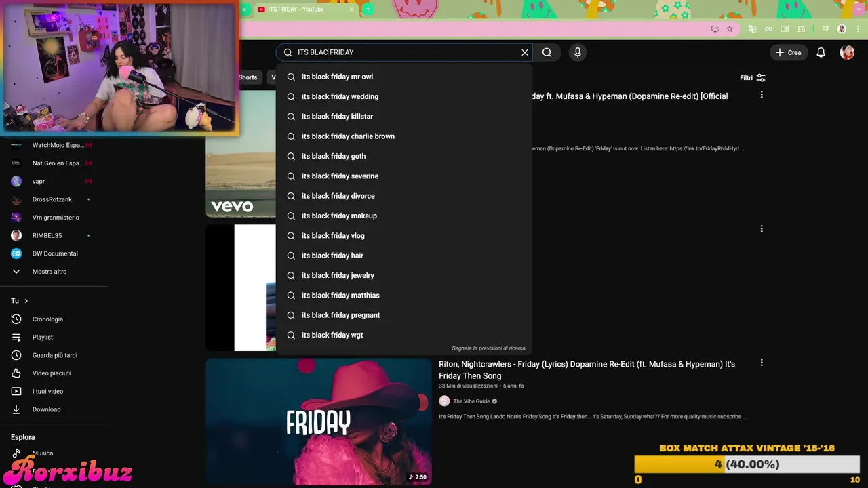
Task: Bookmark this page with the star icon
Action: [x=730, y=29]
